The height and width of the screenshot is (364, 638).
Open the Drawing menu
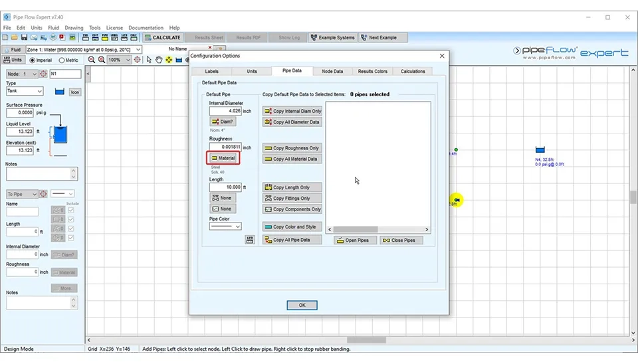pos(74,28)
